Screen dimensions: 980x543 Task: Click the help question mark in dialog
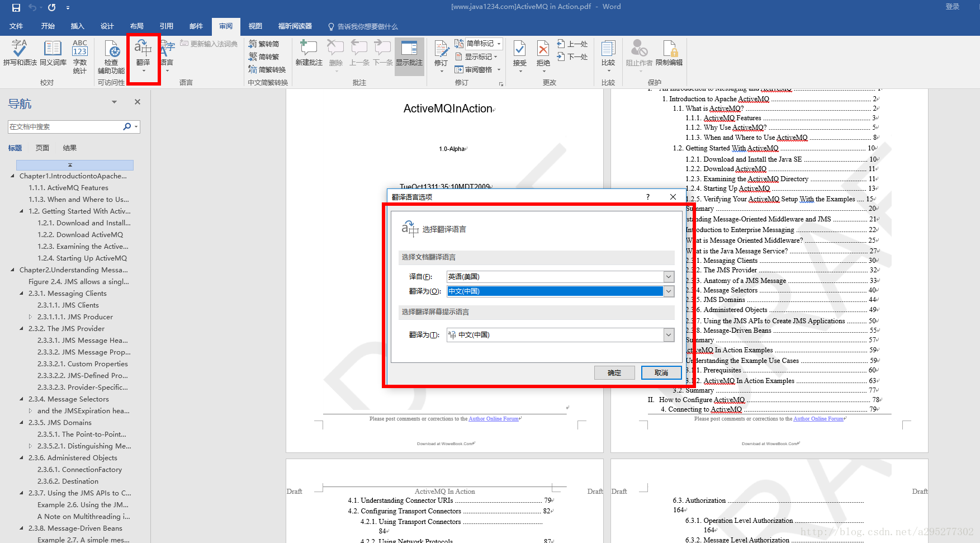648,197
